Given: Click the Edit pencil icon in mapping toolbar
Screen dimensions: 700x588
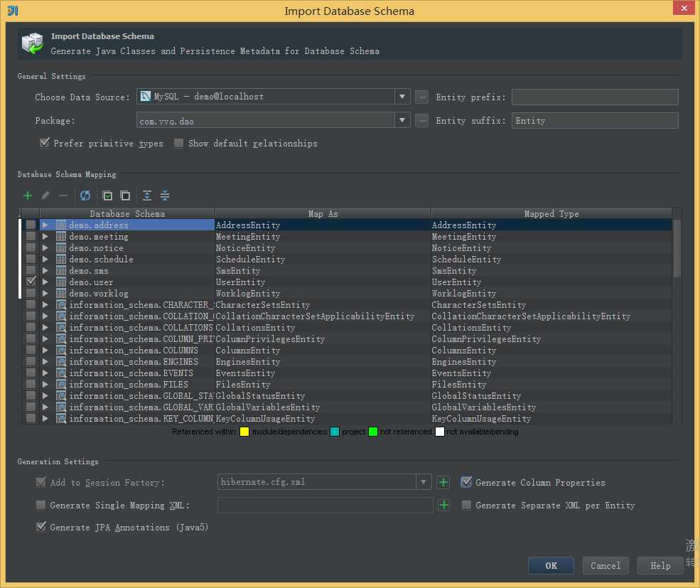Looking at the screenshot, I should pos(45,196).
